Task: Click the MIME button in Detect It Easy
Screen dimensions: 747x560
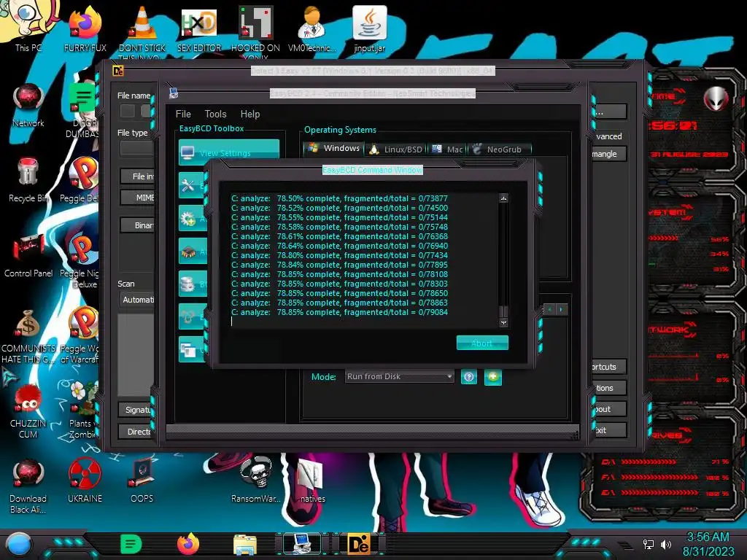Action: click(138, 197)
